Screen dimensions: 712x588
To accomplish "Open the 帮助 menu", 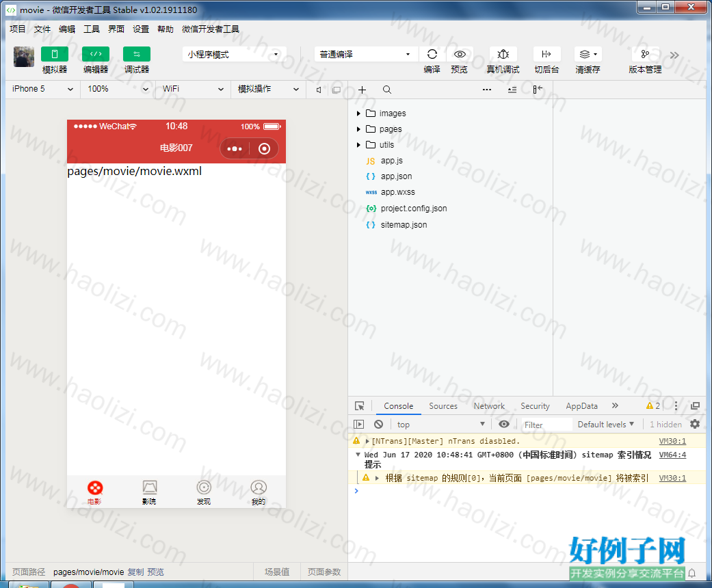I will tap(166, 29).
